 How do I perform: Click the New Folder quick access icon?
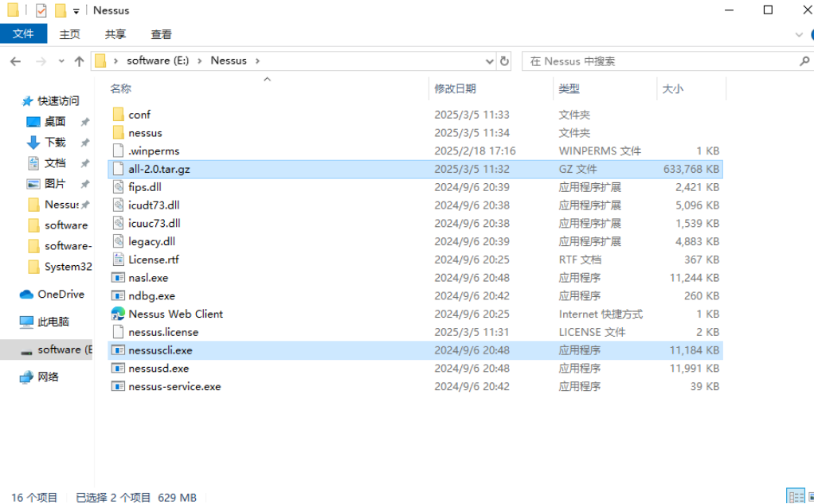[61, 10]
